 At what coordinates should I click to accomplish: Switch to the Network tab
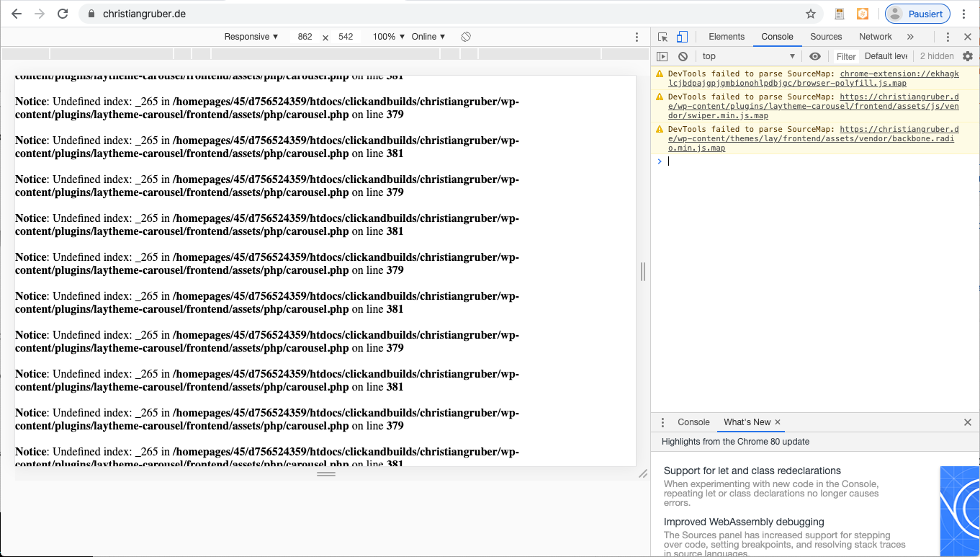click(875, 37)
